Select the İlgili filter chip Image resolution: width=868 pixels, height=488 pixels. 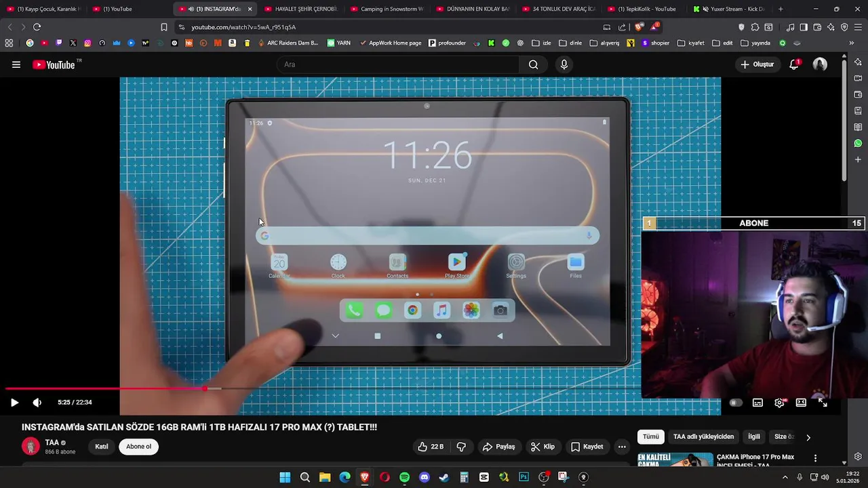tap(754, 437)
